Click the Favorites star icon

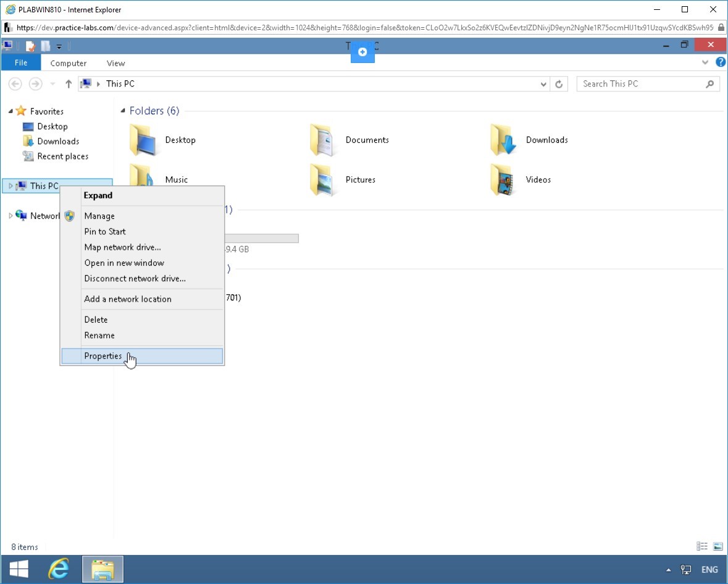pyautogui.click(x=21, y=111)
